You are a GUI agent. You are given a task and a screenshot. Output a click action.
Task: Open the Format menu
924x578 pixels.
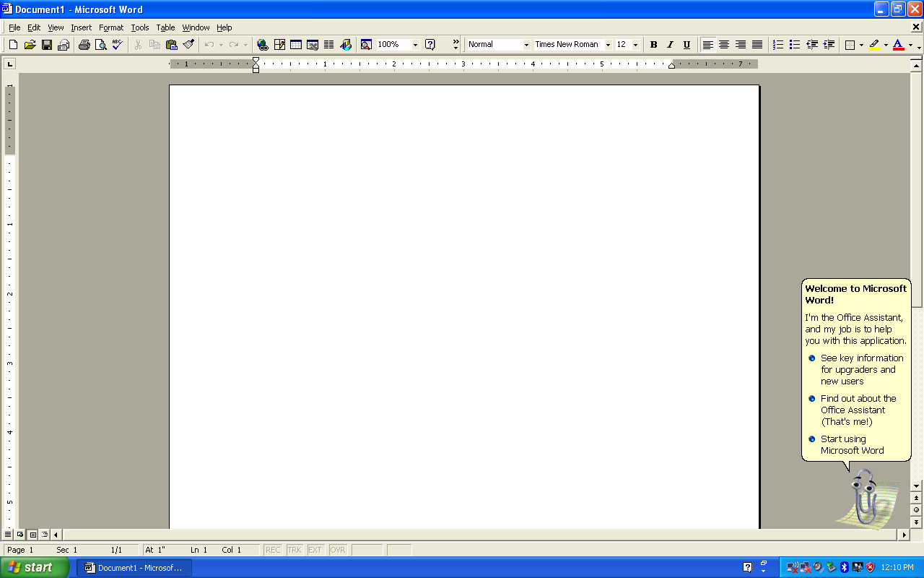point(111,27)
